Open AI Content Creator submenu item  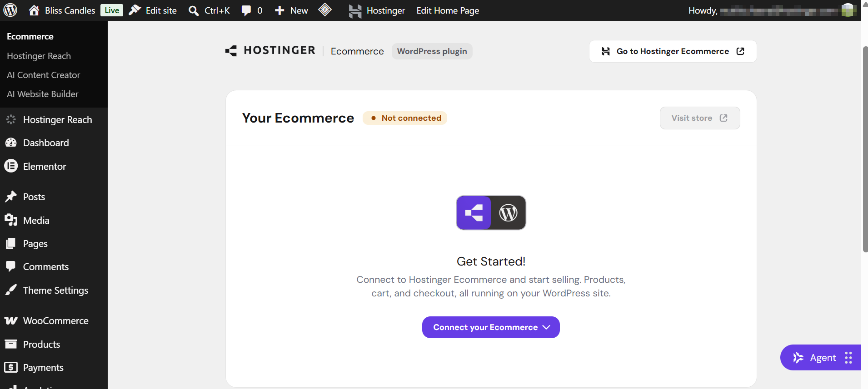(44, 75)
